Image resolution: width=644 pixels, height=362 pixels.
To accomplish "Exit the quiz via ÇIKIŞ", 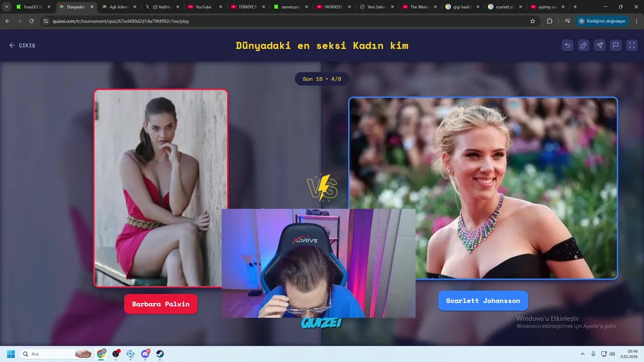I will [x=22, y=45].
